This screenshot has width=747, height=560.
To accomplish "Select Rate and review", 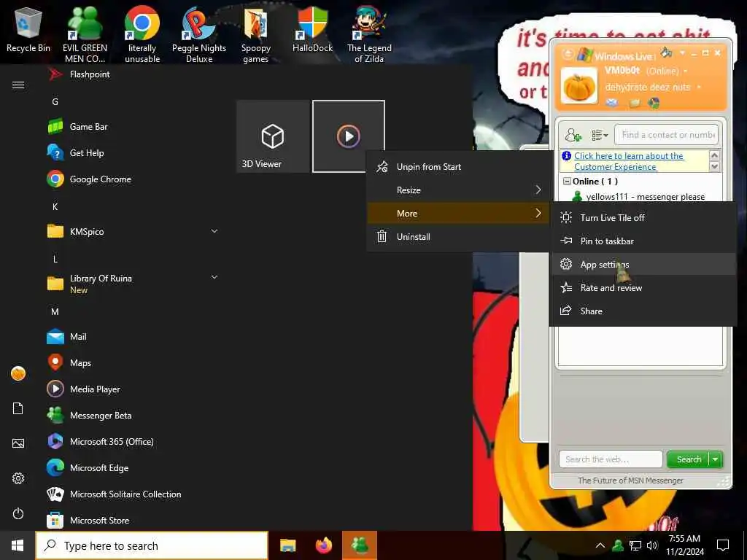I will click(x=643, y=287).
